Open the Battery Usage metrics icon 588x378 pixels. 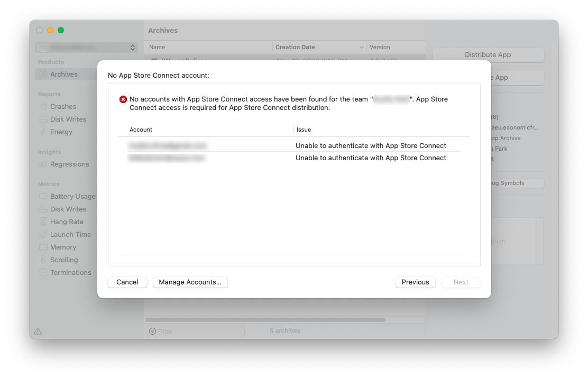(x=42, y=196)
